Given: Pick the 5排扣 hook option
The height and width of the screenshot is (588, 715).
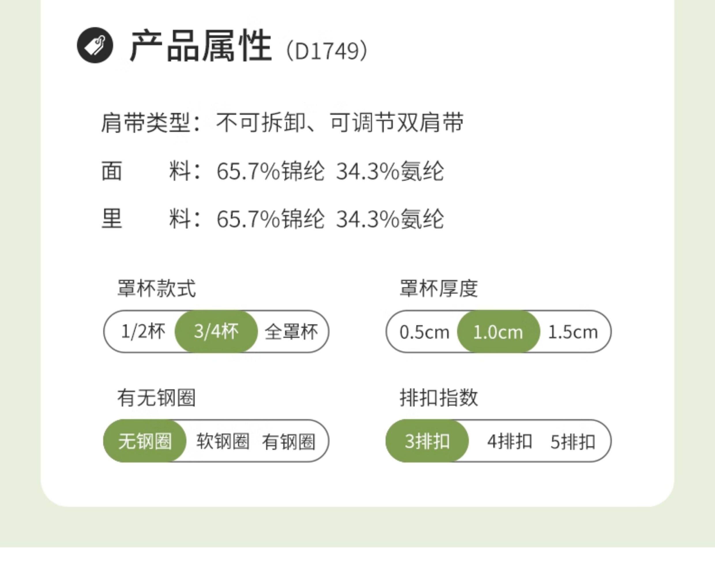Looking at the screenshot, I should point(573,441).
